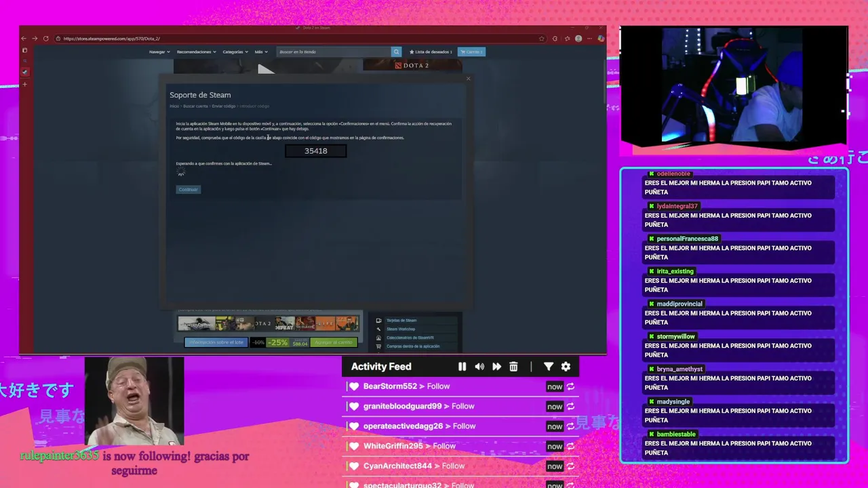This screenshot has width=868, height=488.
Task: Click the confirmation code 35418 box
Action: click(x=316, y=151)
